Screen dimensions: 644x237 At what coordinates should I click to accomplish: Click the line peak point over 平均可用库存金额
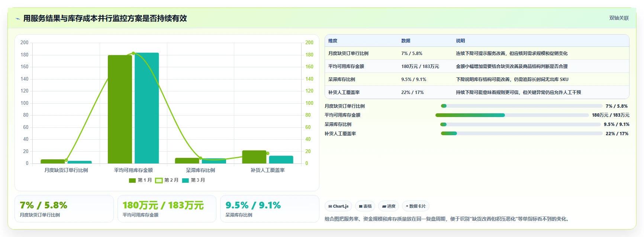[x=133, y=53]
